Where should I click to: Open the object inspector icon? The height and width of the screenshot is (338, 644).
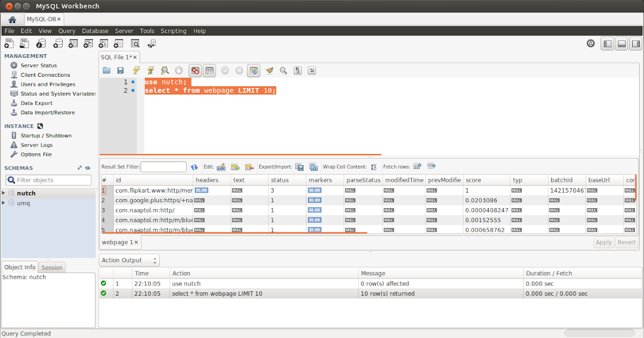(41, 43)
